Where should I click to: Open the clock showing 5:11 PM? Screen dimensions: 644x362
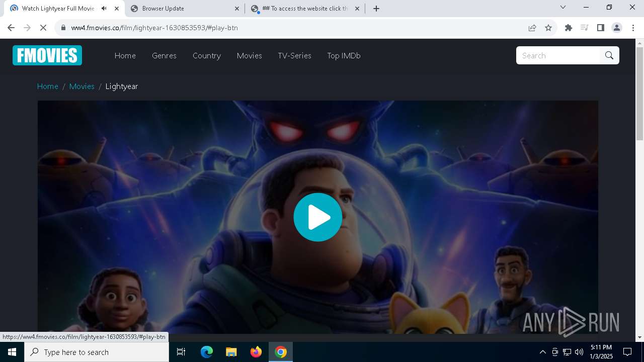(x=601, y=352)
